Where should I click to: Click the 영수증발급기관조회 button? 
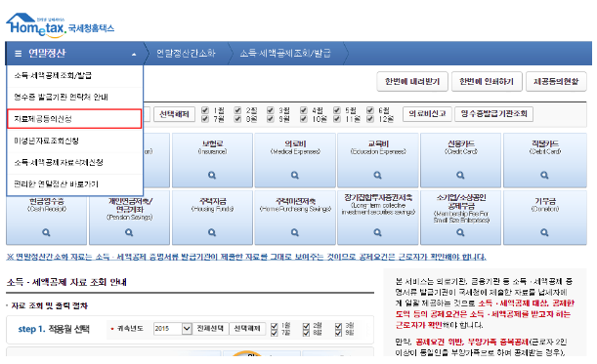point(493,114)
